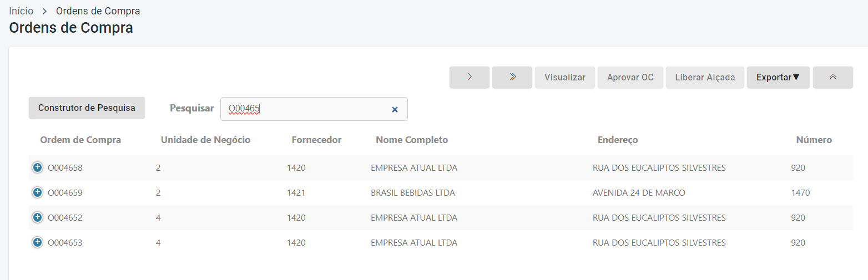This screenshot has height=280, width=868.
Task: Open the Construtor de Pesquisa
Action: pos(87,108)
